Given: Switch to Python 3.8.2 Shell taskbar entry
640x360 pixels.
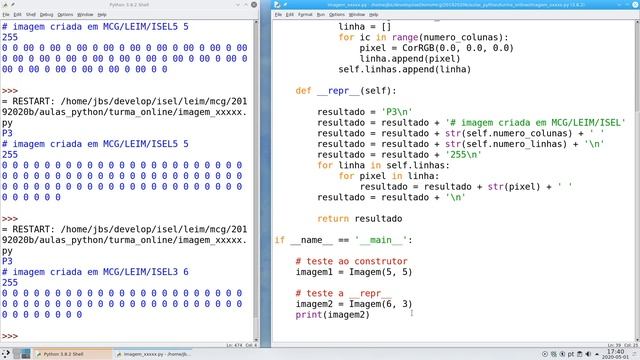Looking at the screenshot, I should [72, 354].
